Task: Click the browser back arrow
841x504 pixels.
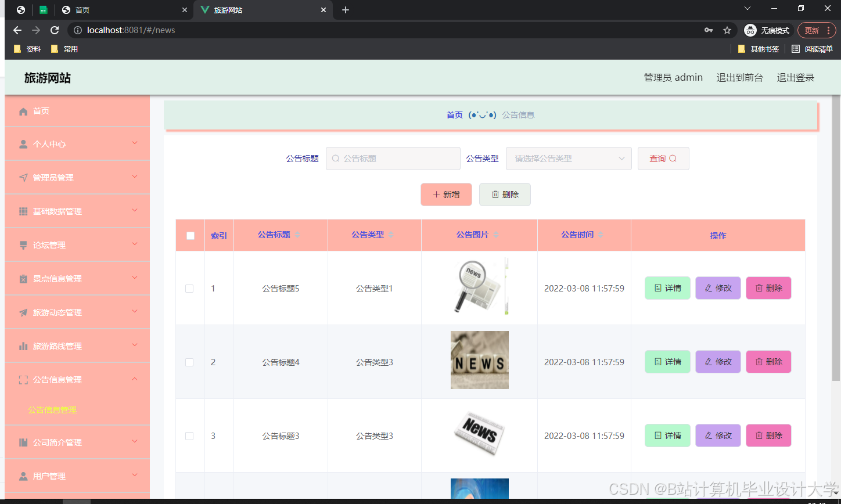Action: pyautogui.click(x=17, y=30)
